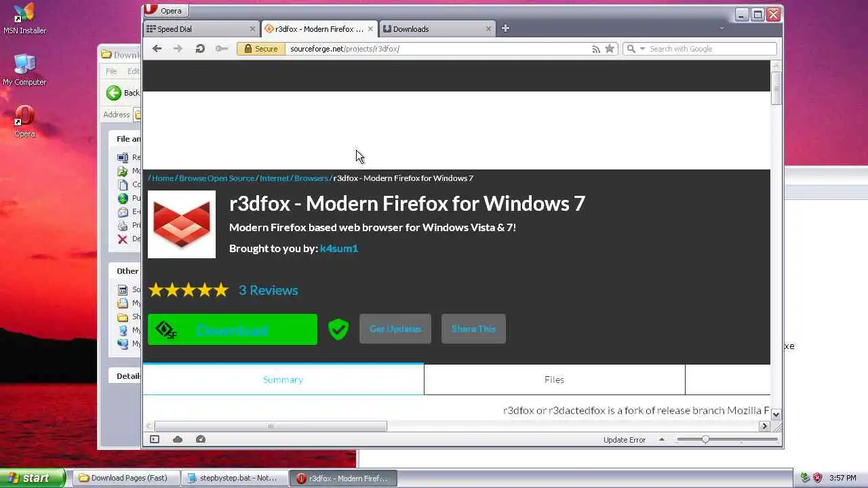Open the MSN Installer desktop icon
Viewport: 868px width, 488px height.
(24, 19)
